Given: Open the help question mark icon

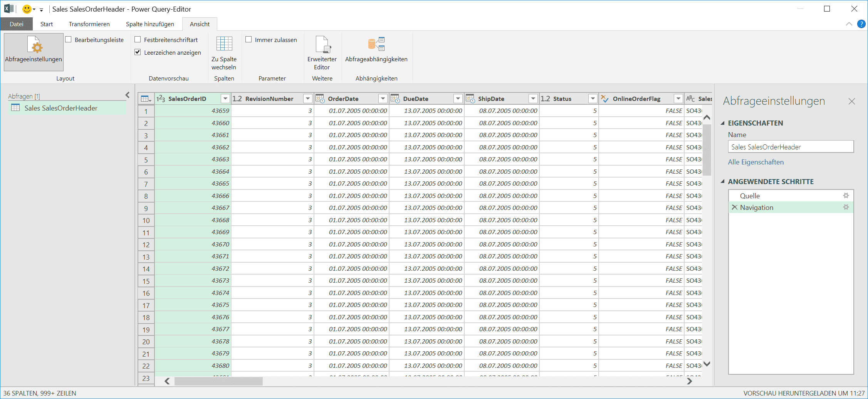Looking at the screenshot, I should [861, 24].
